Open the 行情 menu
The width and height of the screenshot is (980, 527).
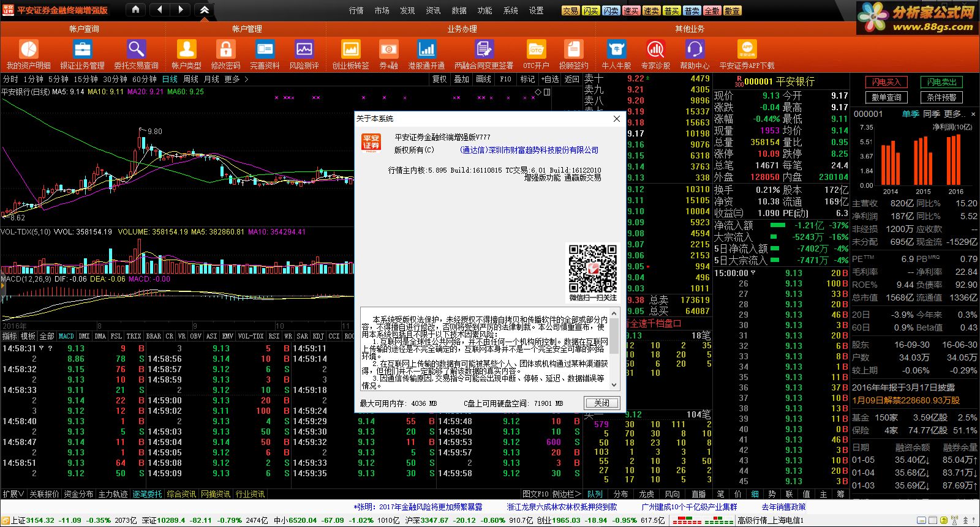(356, 10)
